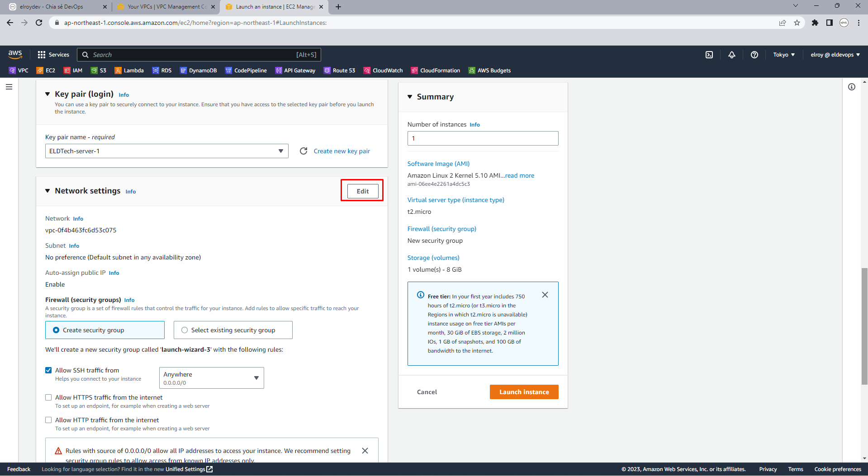Screen dimensions: 868x476
Task: Click Create new key pair link
Action: (342, 151)
